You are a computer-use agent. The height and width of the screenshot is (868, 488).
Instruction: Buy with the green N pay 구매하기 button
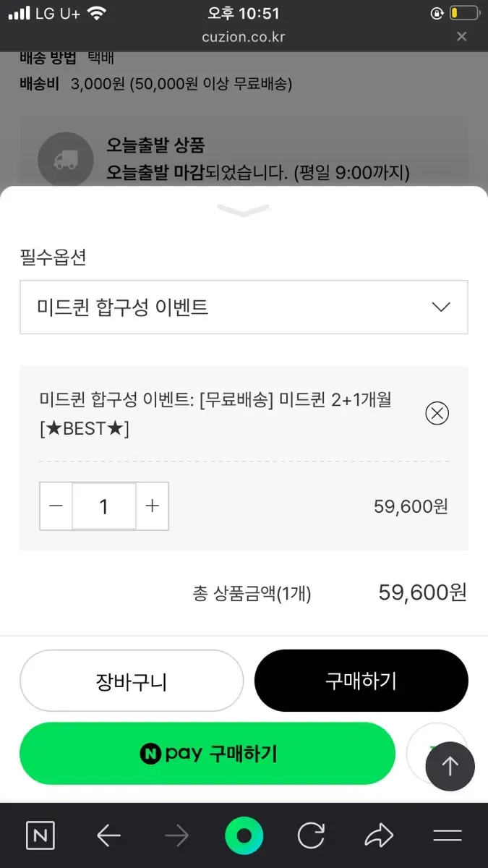click(x=207, y=754)
